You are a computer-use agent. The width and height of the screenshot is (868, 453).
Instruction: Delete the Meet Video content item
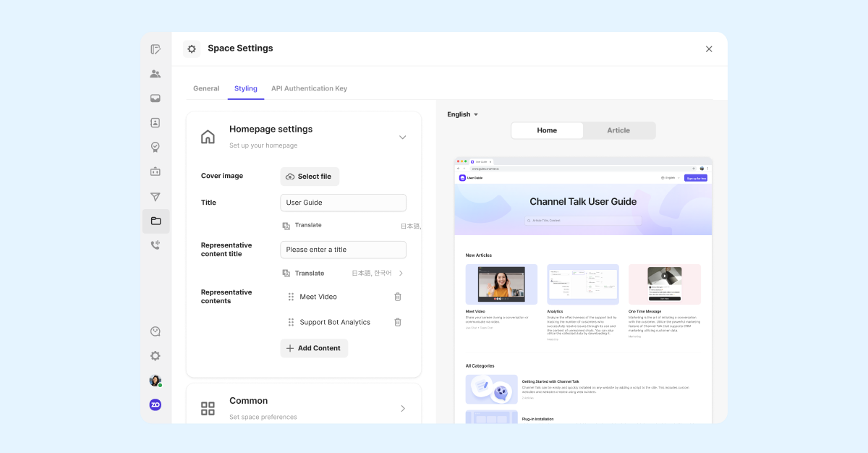(x=398, y=297)
